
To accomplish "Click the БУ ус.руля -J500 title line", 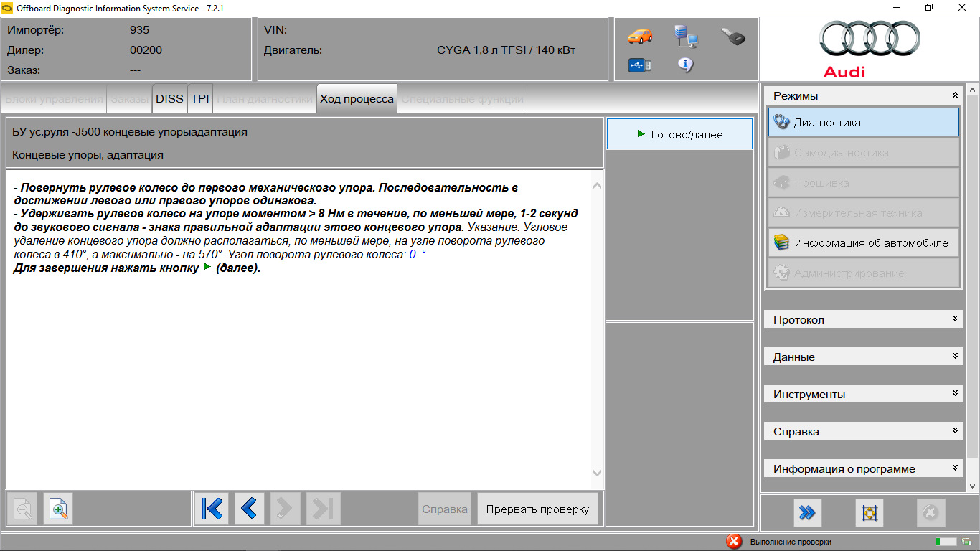I will (130, 132).
